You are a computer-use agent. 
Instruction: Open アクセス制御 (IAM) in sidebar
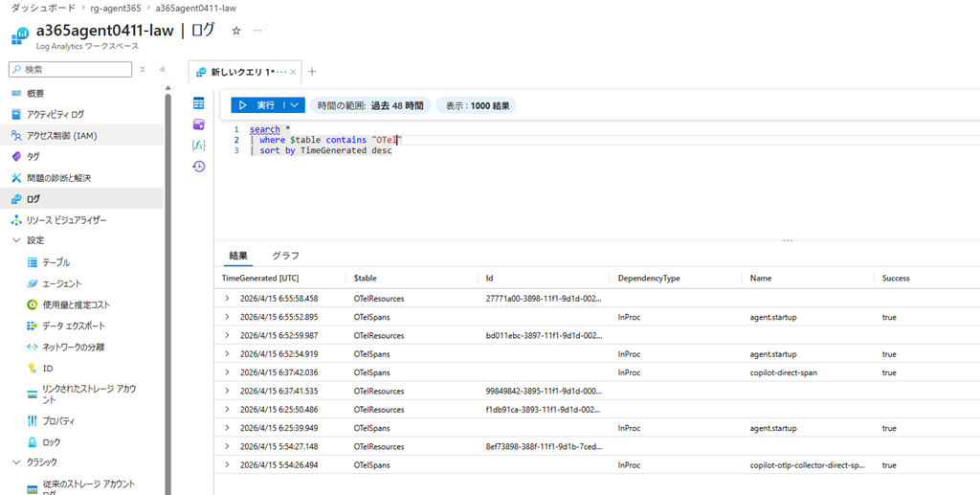coord(61,136)
